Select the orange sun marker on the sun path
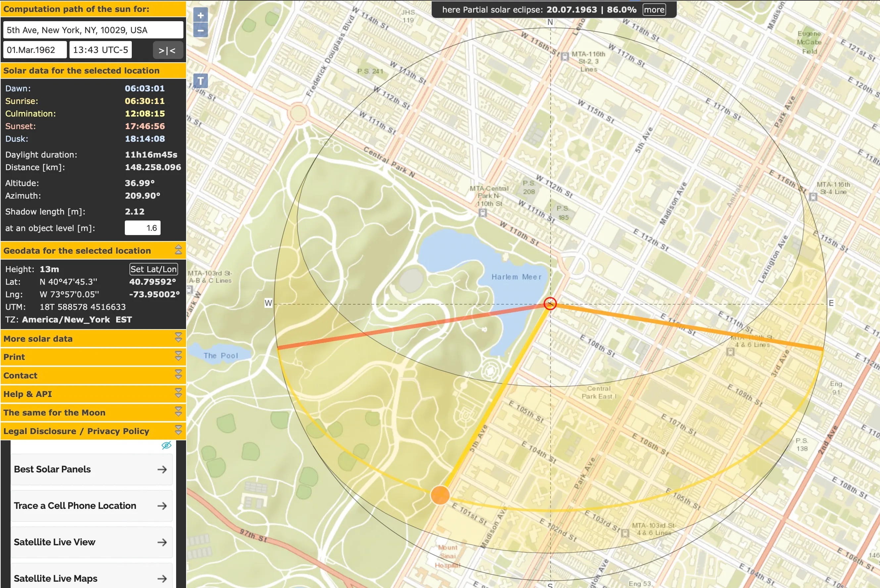The image size is (880, 588). pos(441,495)
